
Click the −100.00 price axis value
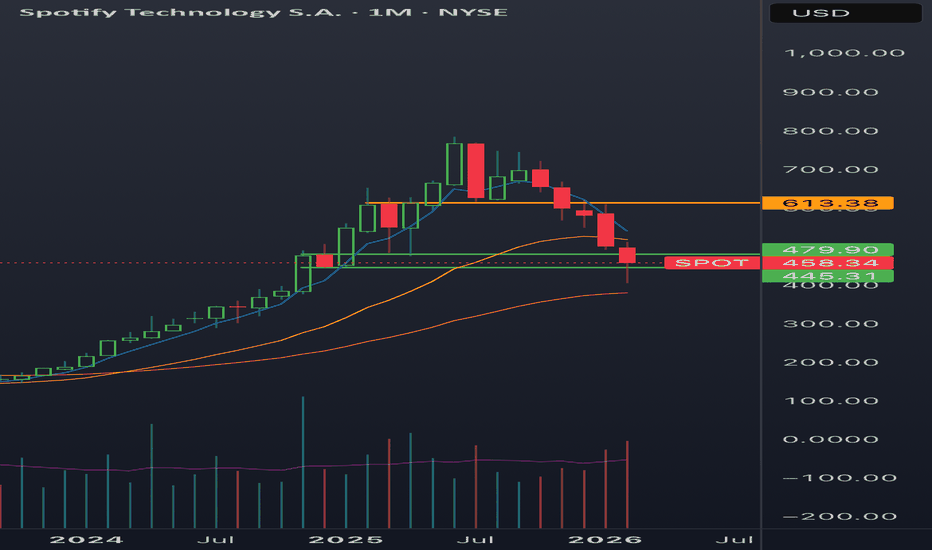click(x=839, y=478)
